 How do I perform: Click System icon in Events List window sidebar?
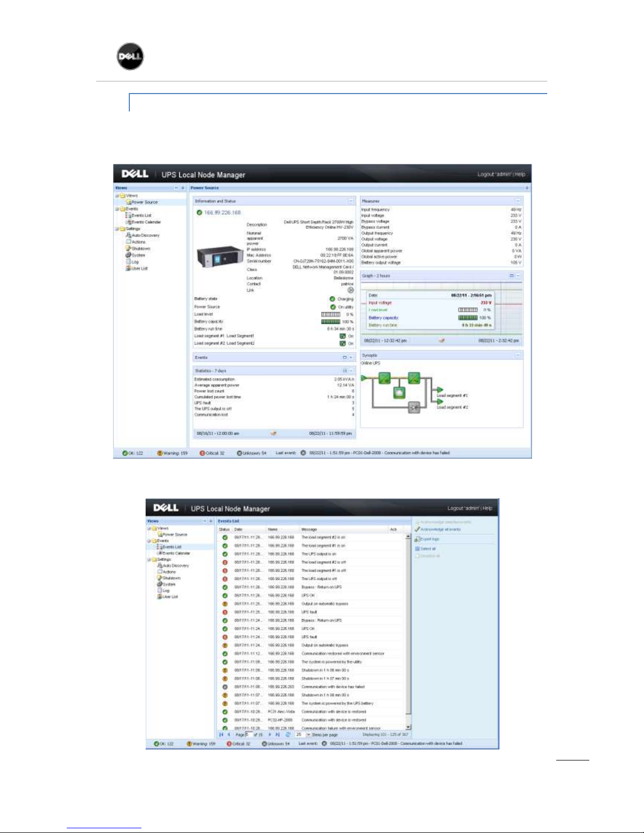coord(160,584)
